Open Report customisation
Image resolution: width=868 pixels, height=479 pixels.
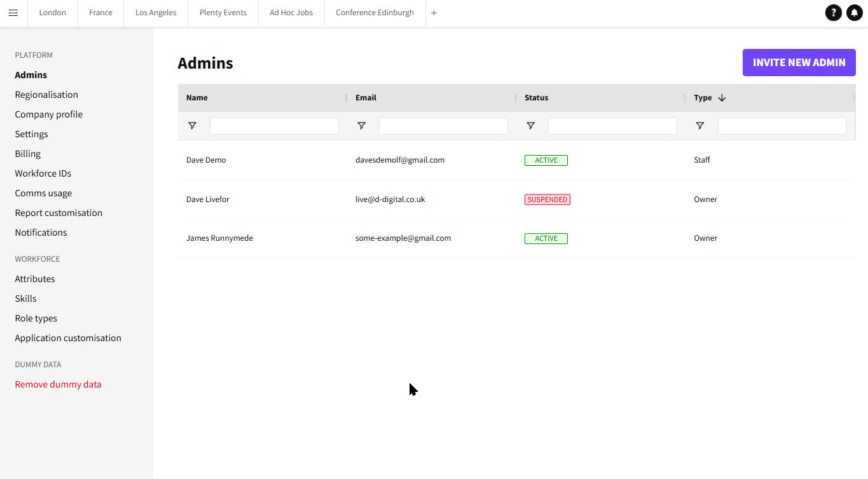(59, 213)
